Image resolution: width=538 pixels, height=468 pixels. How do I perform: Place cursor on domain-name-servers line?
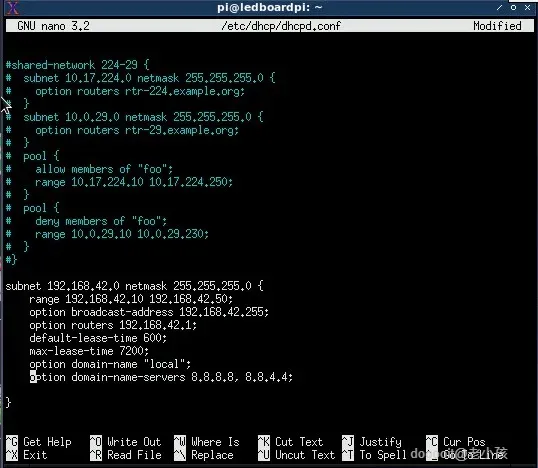click(161, 377)
